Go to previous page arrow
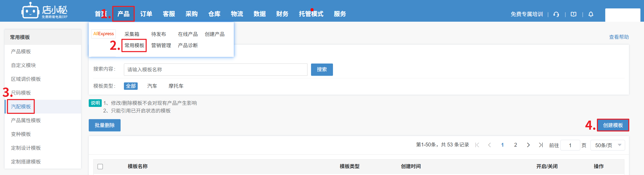This screenshot has width=644, height=175. [490, 145]
